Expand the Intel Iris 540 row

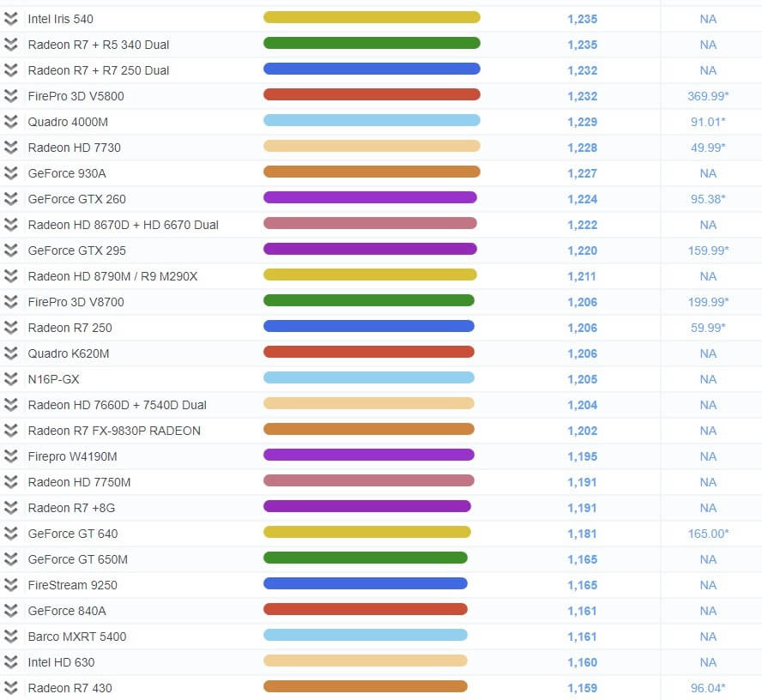tap(10, 19)
